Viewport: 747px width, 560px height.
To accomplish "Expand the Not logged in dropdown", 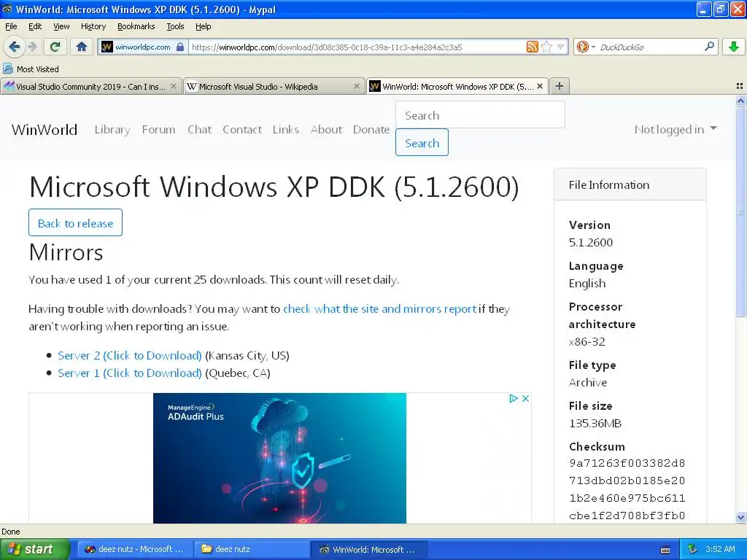I will 675,130.
